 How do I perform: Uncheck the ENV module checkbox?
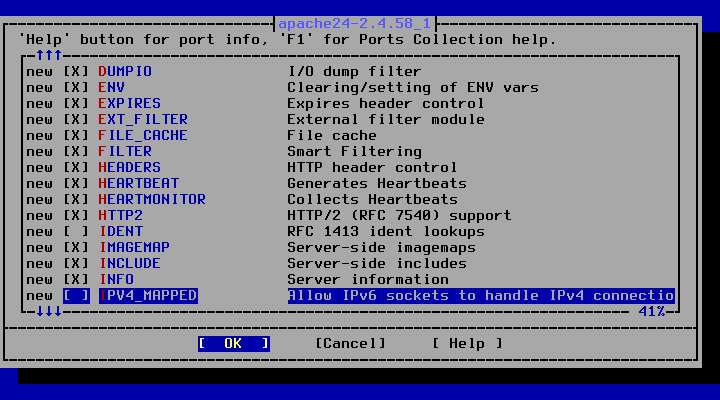tap(76, 88)
